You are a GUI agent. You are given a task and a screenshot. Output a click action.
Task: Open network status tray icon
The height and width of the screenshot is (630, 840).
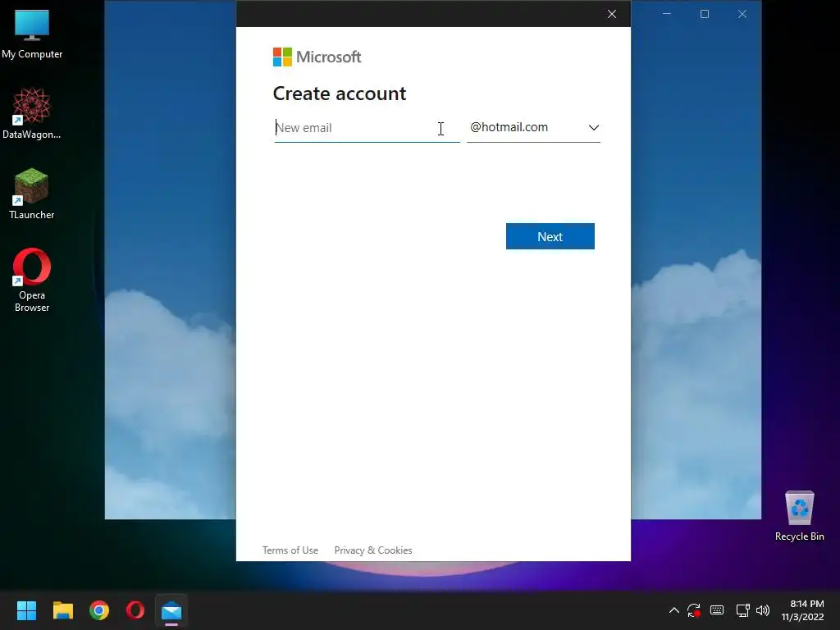pyautogui.click(x=742, y=610)
